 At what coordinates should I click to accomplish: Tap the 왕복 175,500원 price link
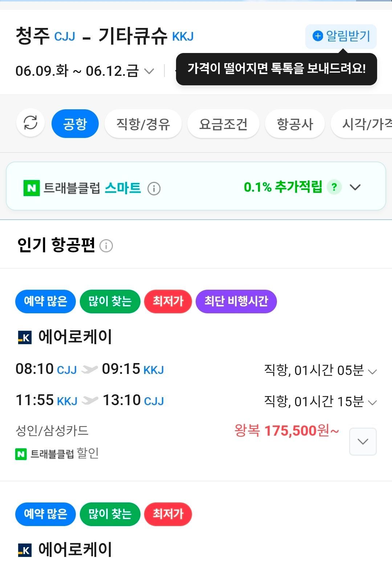[287, 431]
